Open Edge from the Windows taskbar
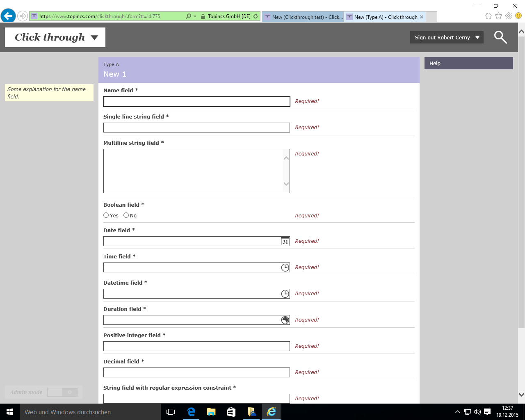This screenshot has width=525, height=420. pyautogui.click(x=191, y=412)
